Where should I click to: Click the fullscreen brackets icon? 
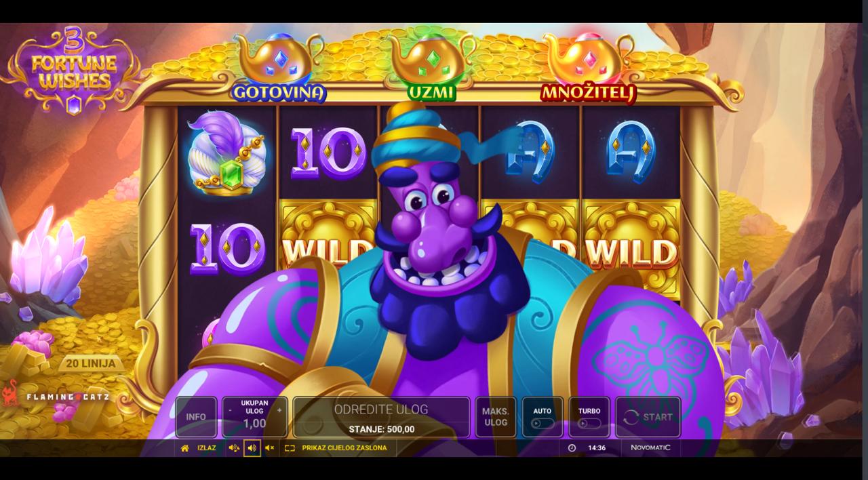[x=290, y=448]
